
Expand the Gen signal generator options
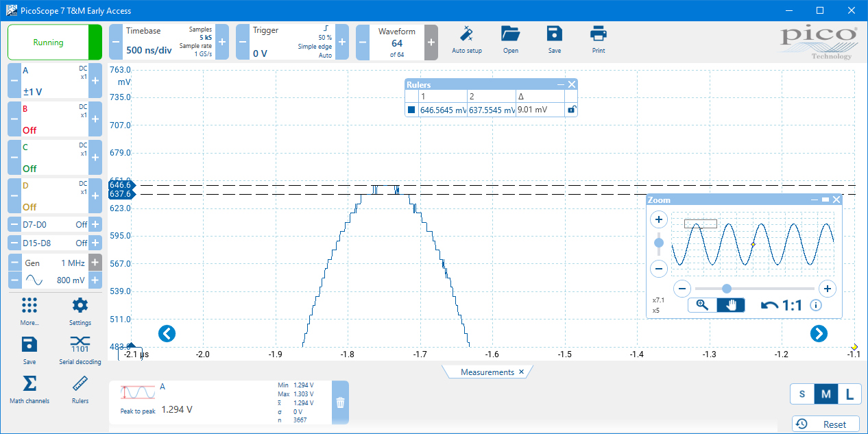click(x=95, y=262)
